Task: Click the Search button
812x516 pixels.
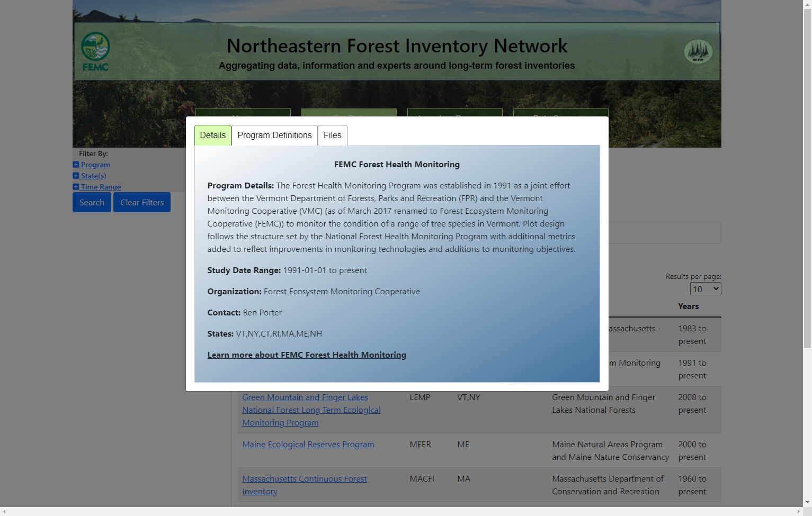Action: click(x=92, y=202)
